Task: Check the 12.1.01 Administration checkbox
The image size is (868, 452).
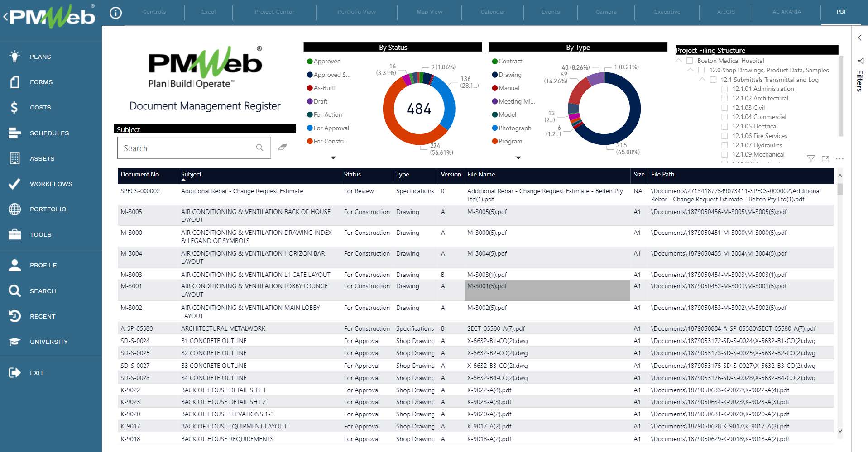Action: [724, 89]
